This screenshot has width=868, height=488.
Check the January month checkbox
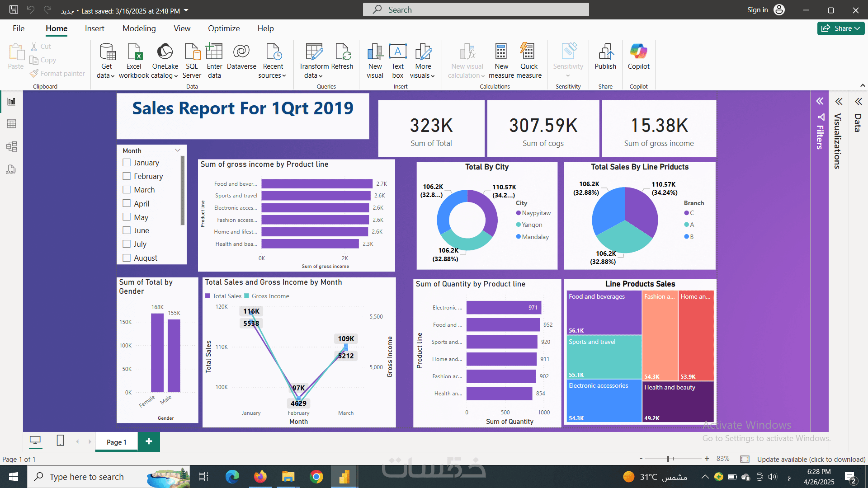127,163
